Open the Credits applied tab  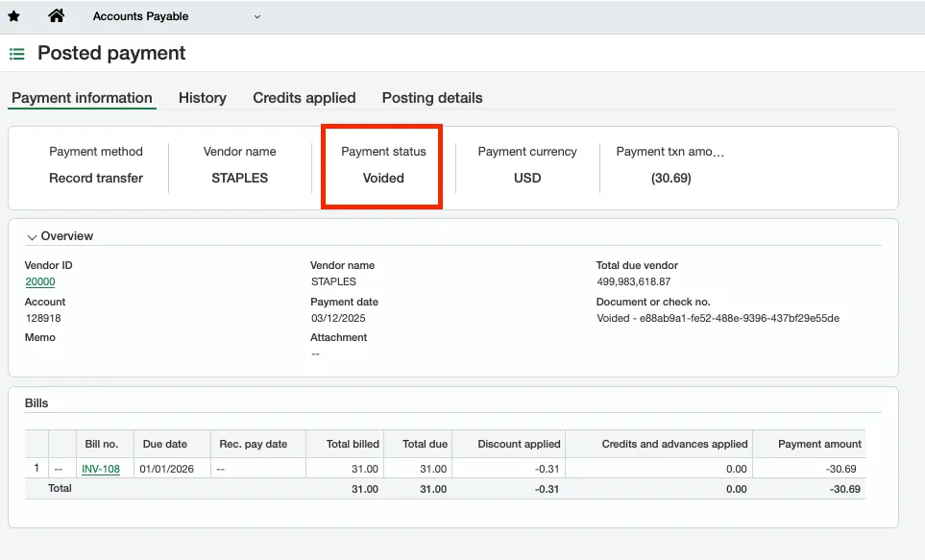(x=304, y=98)
